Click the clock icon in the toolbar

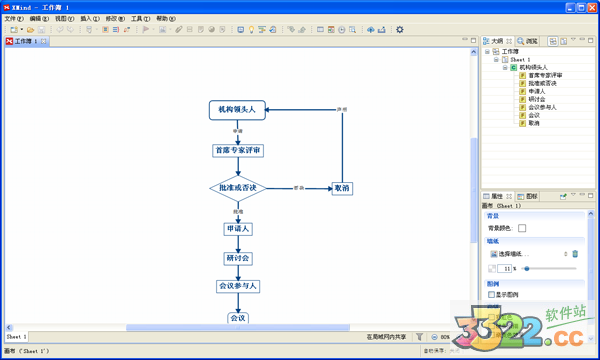[x=342, y=29]
